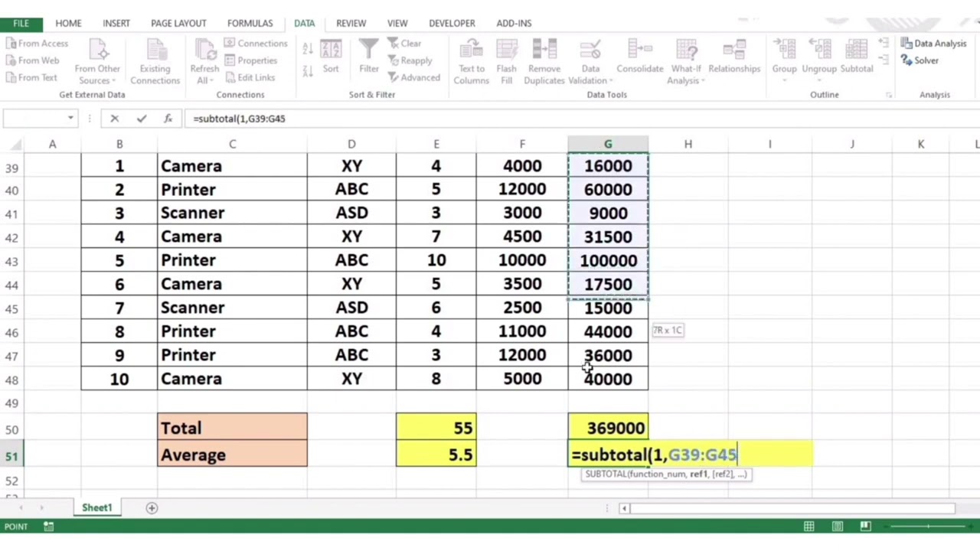Open the Sort dialog
This screenshot has height=551, width=980.
point(331,57)
